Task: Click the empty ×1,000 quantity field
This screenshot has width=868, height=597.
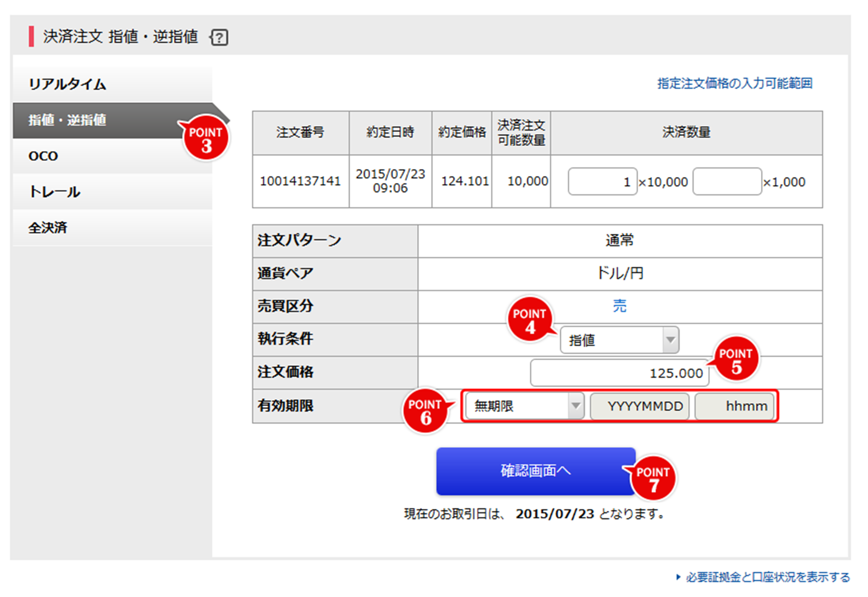Action: 726,182
